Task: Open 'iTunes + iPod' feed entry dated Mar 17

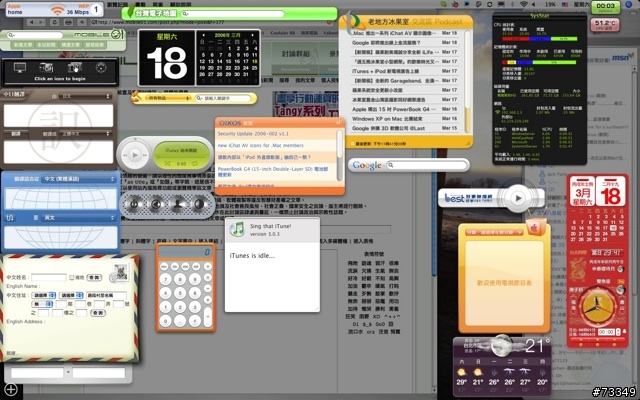Action: 385,71
